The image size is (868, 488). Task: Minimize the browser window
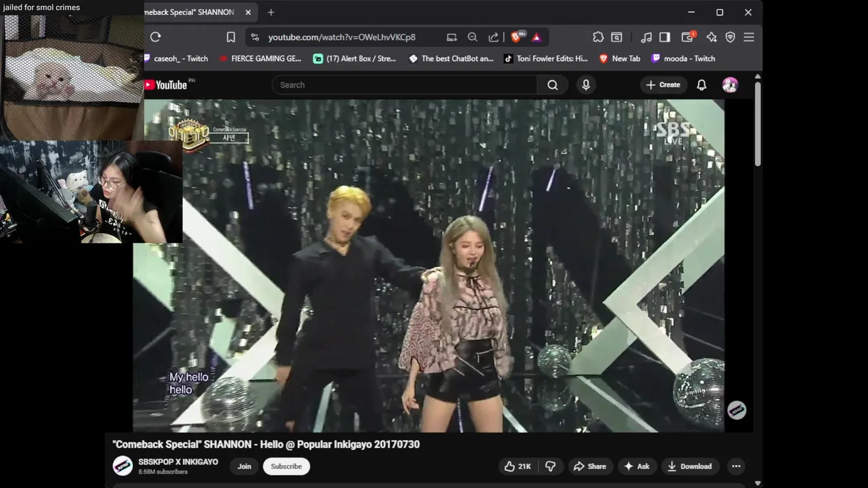(x=691, y=12)
